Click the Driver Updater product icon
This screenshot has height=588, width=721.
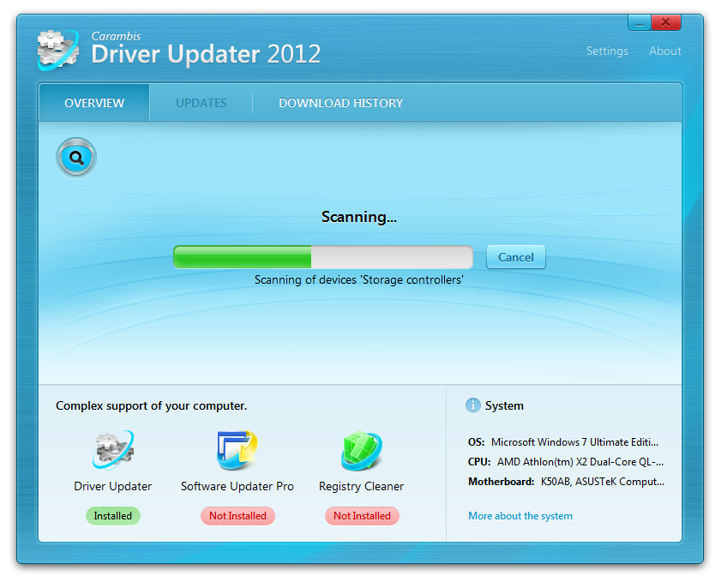point(113,450)
